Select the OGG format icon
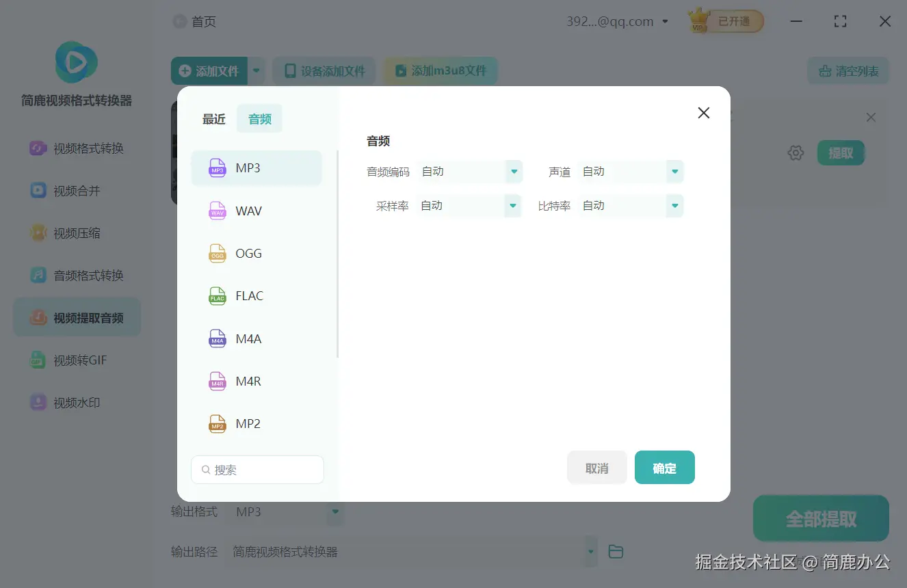Image resolution: width=907 pixels, height=588 pixels. 218,254
